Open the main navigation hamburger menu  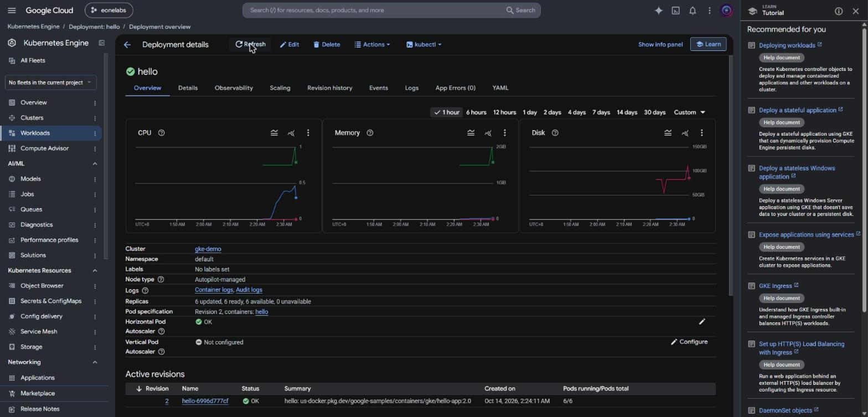pyautogui.click(x=12, y=11)
